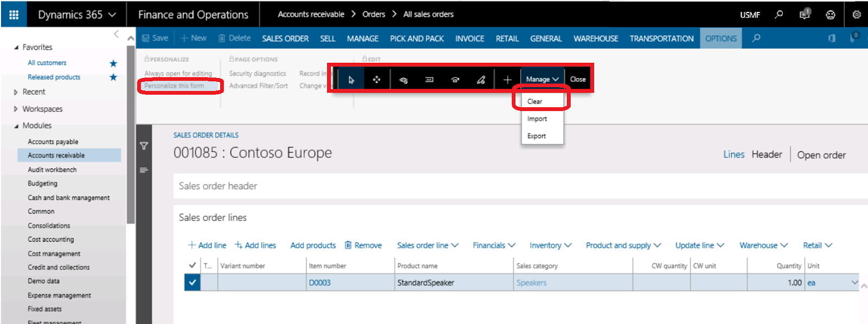868x324 pixels.
Task: Click the New record button
Action: 194,38
